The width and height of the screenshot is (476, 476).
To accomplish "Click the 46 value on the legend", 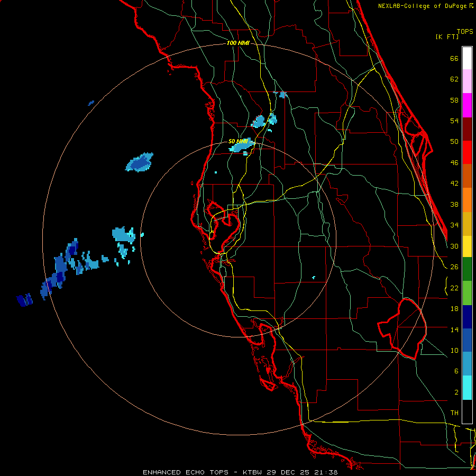I will click(x=454, y=163).
